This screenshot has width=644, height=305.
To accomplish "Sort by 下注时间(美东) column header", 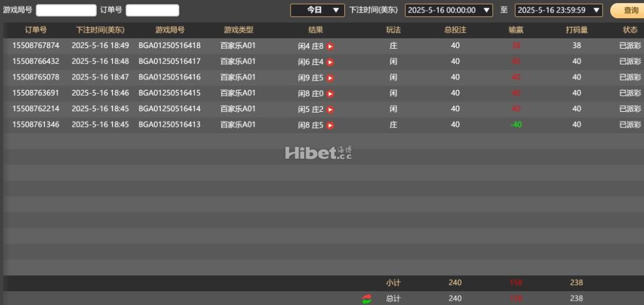I will (100, 30).
